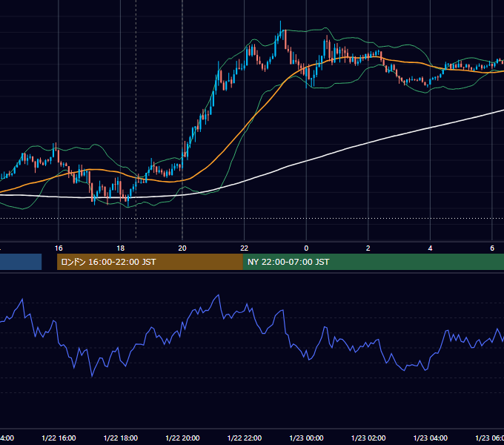Click the 6 hour label on price chart axis
The height and width of the screenshot is (445, 504).
click(x=492, y=248)
